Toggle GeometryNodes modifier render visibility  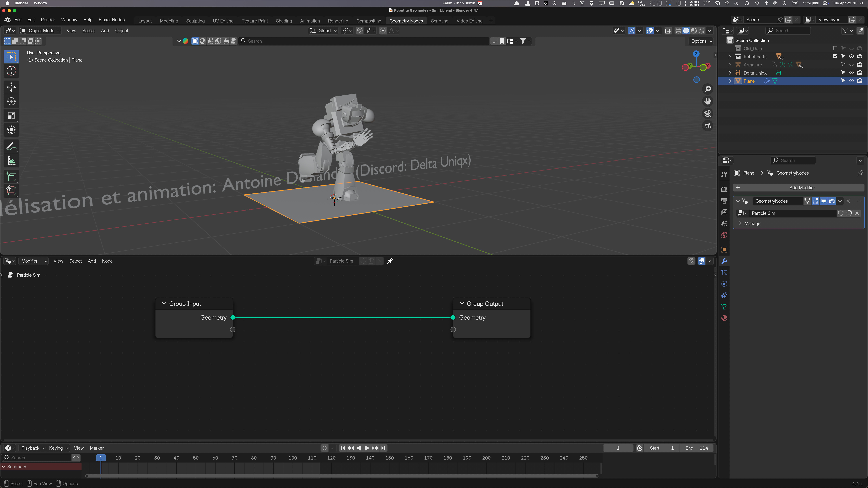832,201
